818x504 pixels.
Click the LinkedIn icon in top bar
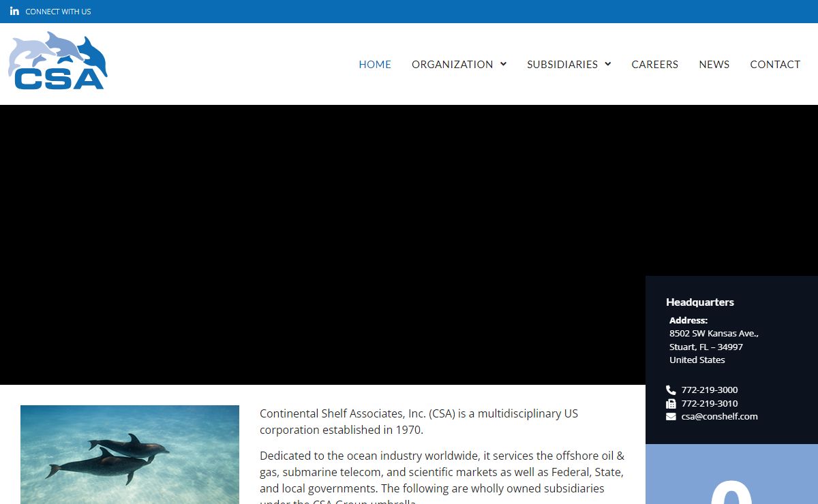pos(14,11)
